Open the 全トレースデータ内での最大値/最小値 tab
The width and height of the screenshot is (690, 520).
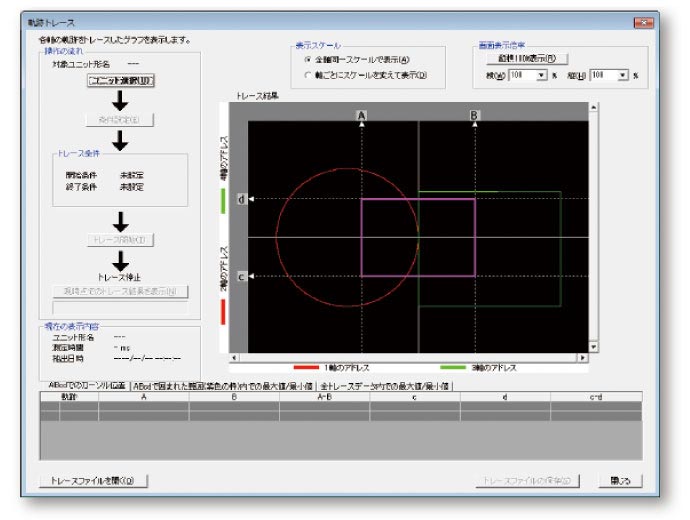point(386,385)
